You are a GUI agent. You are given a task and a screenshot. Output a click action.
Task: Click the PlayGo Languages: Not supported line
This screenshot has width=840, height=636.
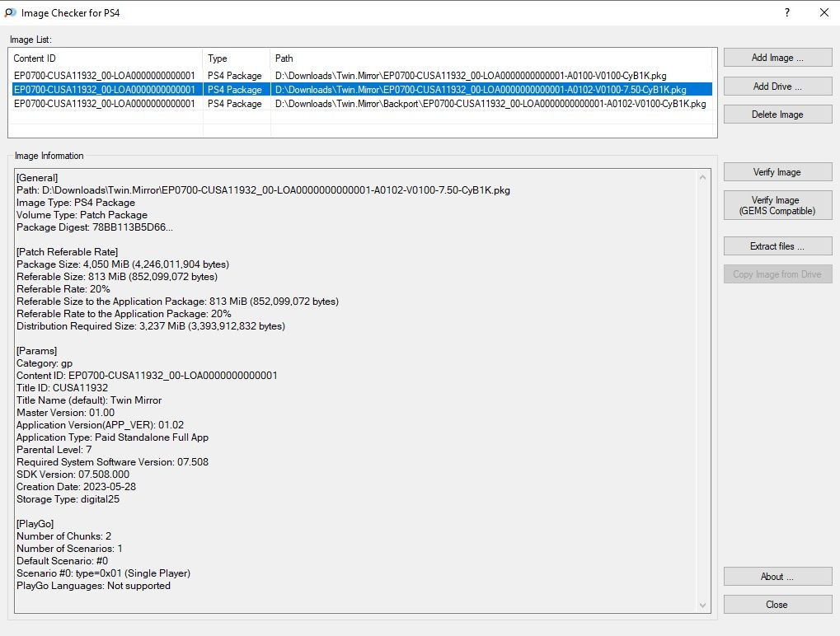pos(93,585)
